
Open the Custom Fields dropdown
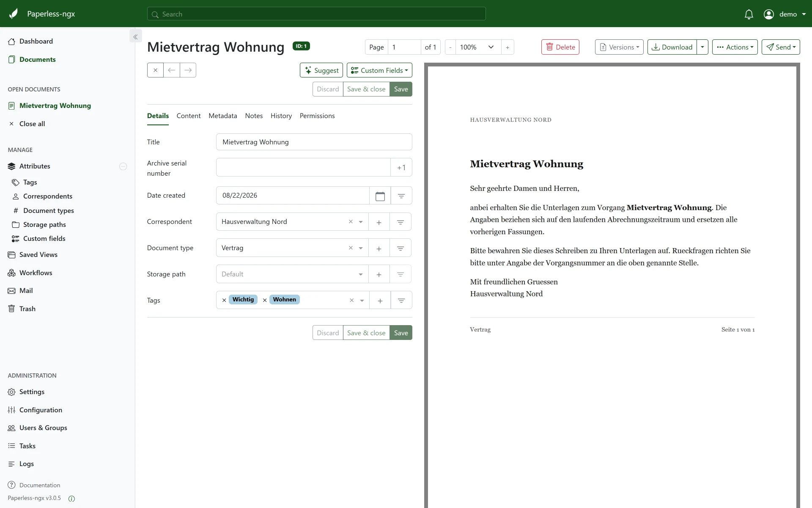[x=379, y=70]
